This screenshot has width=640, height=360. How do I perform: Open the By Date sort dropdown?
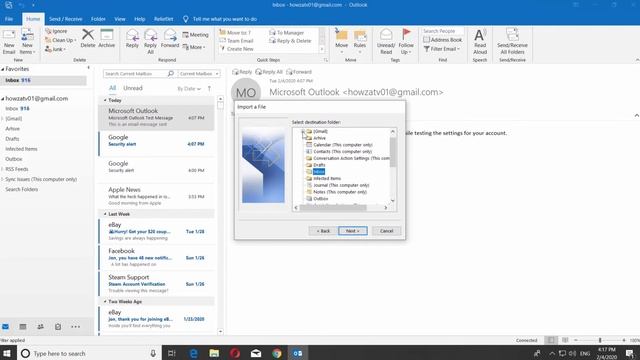pyautogui.click(x=189, y=89)
